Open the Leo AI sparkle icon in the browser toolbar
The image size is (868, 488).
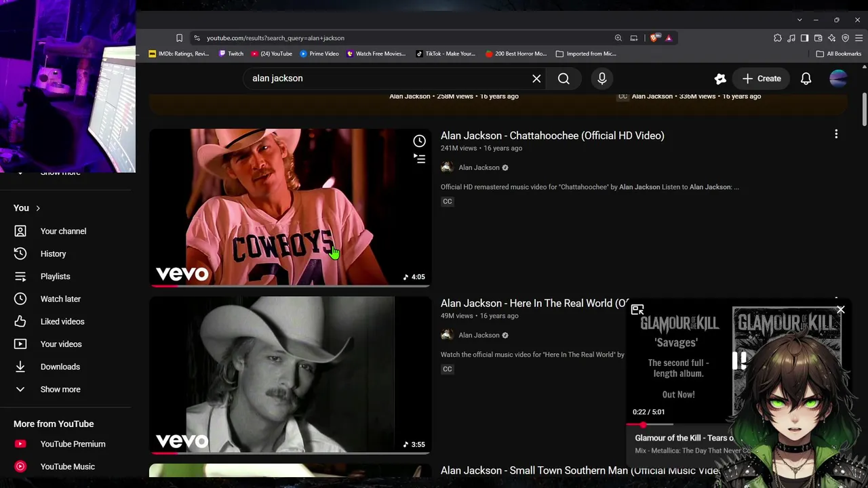pyautogui.click(x=832, y=38)
